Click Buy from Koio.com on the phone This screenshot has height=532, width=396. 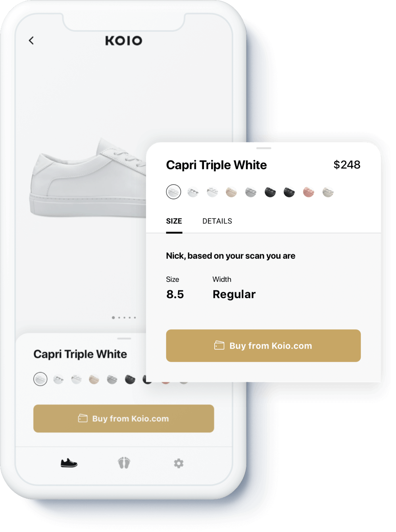[x=124, y=419]
